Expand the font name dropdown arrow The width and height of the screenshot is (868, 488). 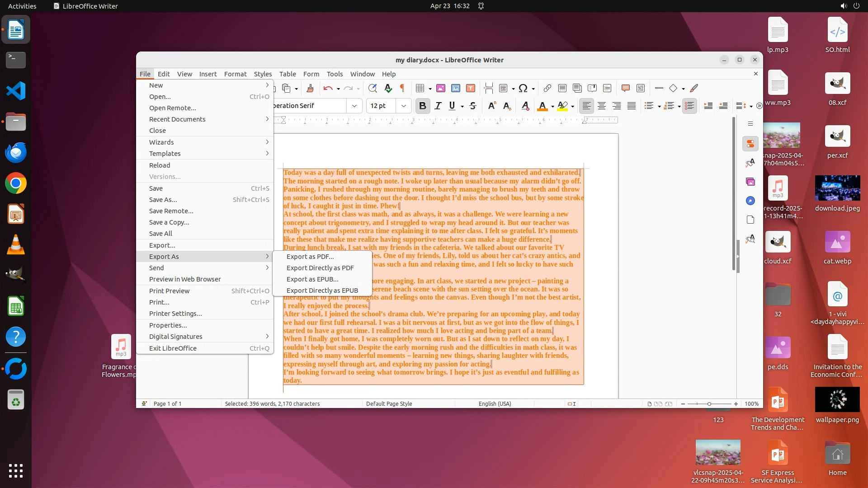(354, 106)
